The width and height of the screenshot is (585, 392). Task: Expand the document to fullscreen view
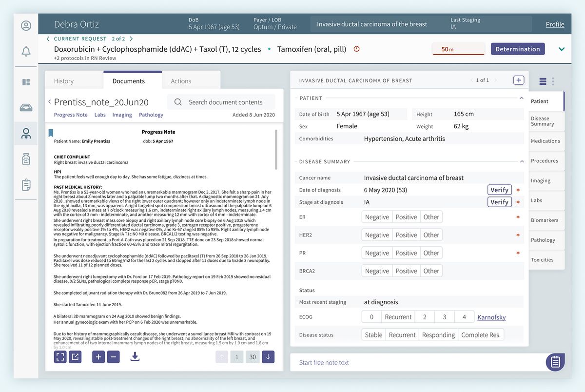[x=60, y=357]
